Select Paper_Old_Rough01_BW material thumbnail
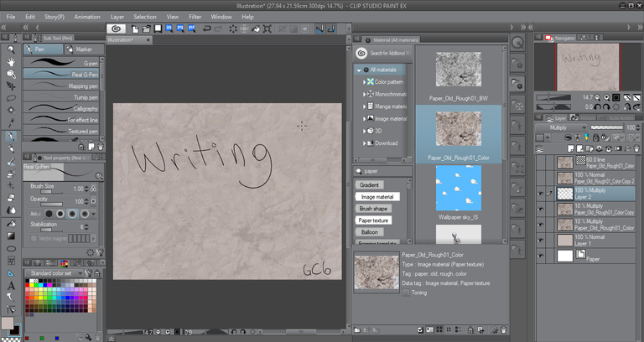The height and width of the screenshot is (342, 644). pyautogui.click(x=459, y=70)
